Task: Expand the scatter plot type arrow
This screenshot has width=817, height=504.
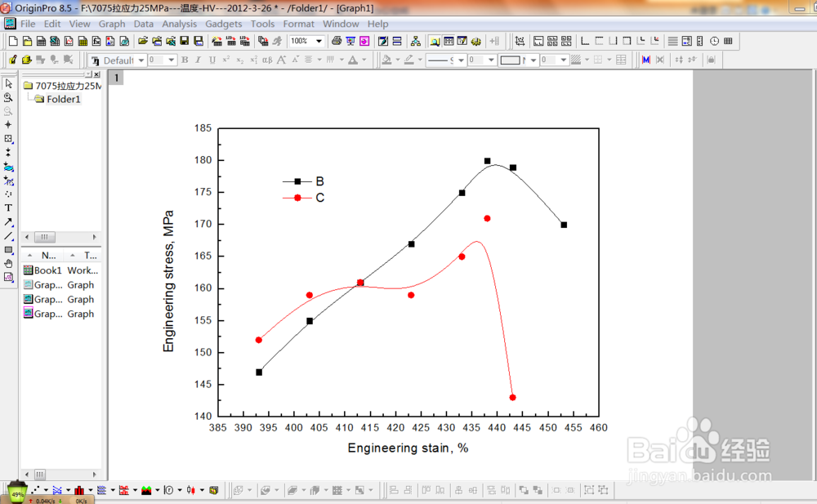Action: click(x=46, y=490)
